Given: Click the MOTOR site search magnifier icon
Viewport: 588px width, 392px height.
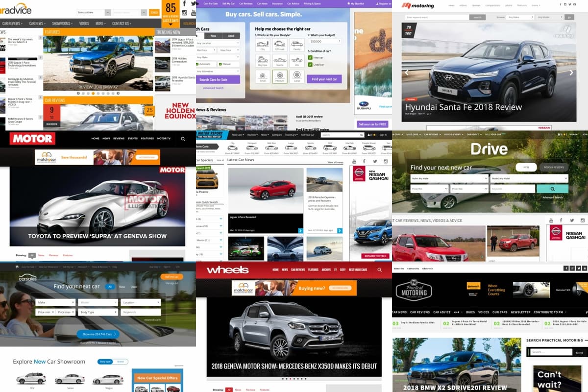Looking at the screenshot, I should (183, 139).
